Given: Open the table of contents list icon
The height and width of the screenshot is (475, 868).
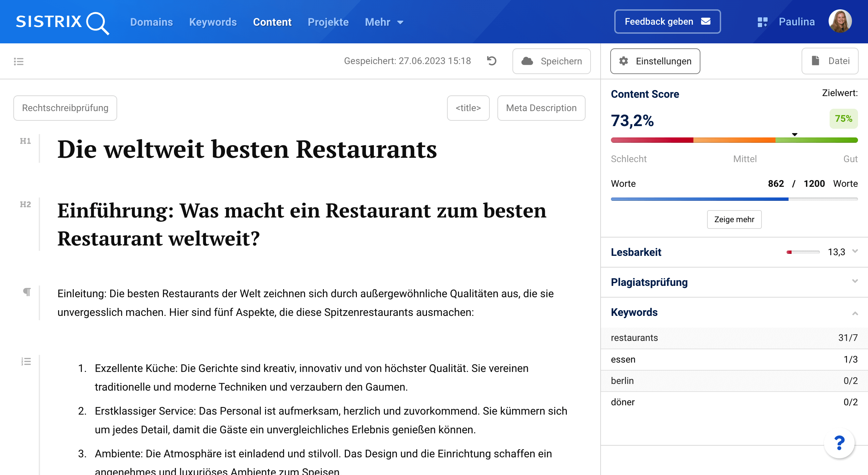Looking at the screenshot, I should click(19, 61).
